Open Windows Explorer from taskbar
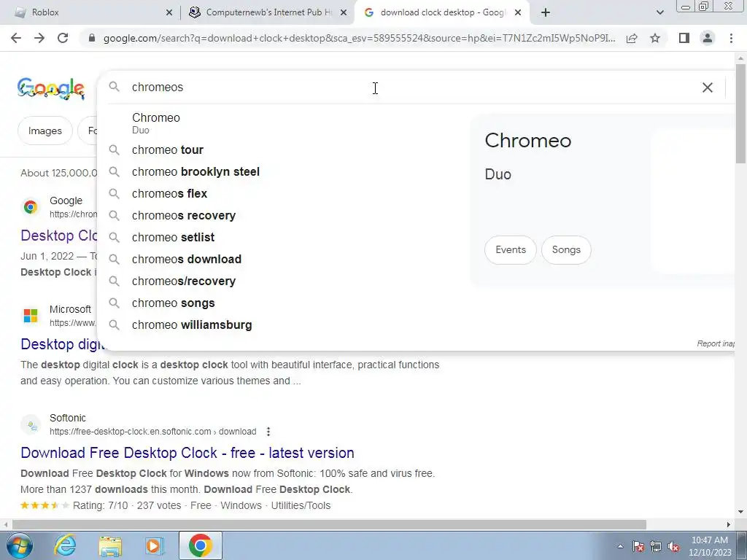Image resolution: width=747 pixels, height=560 pixels. pyautogui.click(x=110, y=546)
